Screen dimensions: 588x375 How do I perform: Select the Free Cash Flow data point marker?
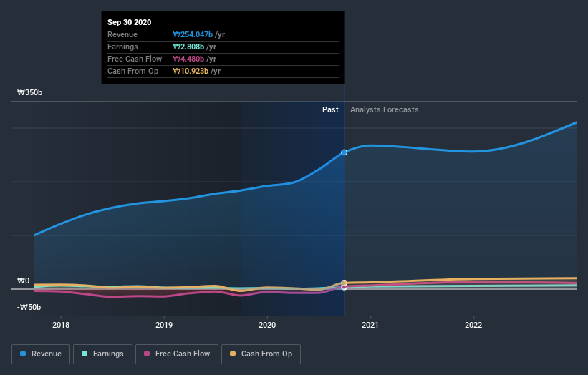[x=344, y=287]
